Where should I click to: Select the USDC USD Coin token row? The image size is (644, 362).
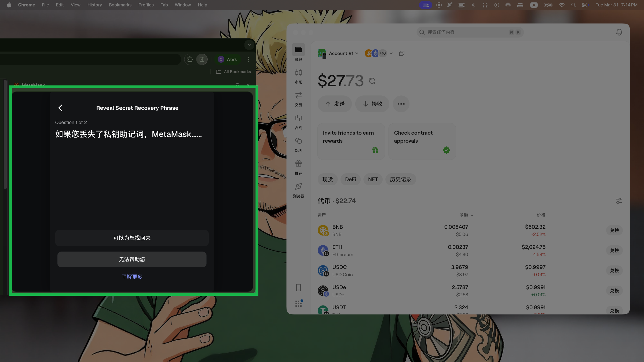(470, 271)
